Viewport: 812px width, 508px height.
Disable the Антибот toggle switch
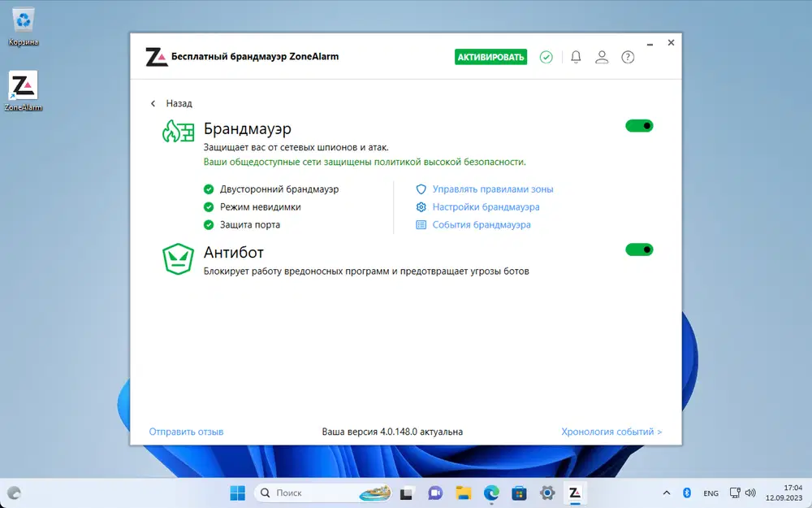(639, 250)
